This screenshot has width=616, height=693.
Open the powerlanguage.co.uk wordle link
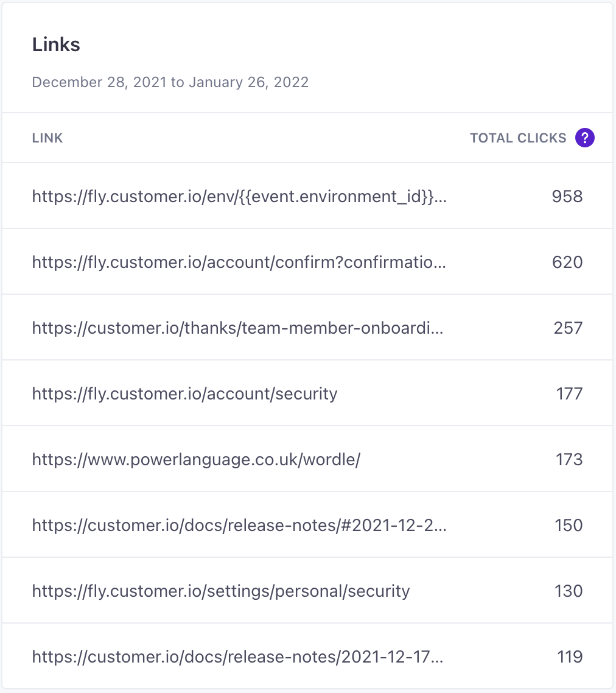point(196,460)
